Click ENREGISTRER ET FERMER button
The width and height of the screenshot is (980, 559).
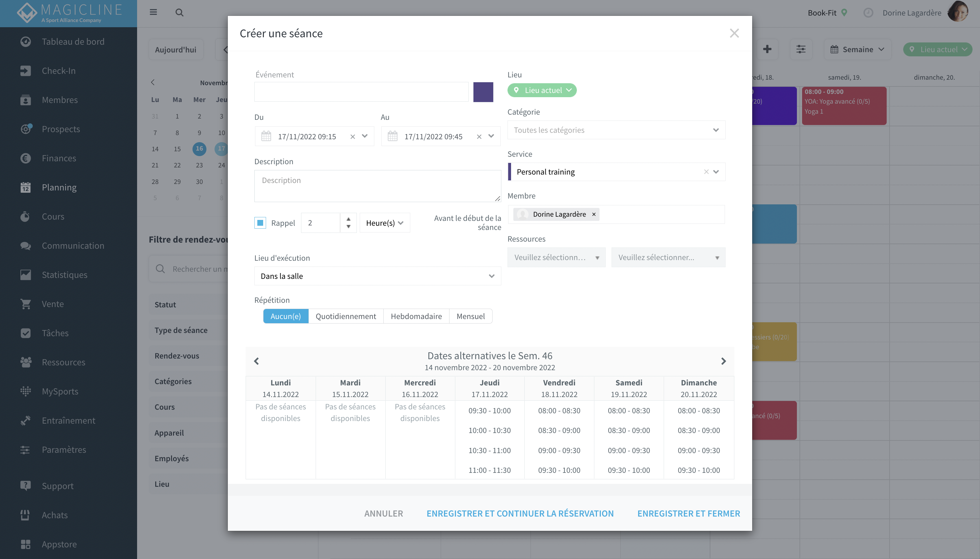[x=688, y=513]
